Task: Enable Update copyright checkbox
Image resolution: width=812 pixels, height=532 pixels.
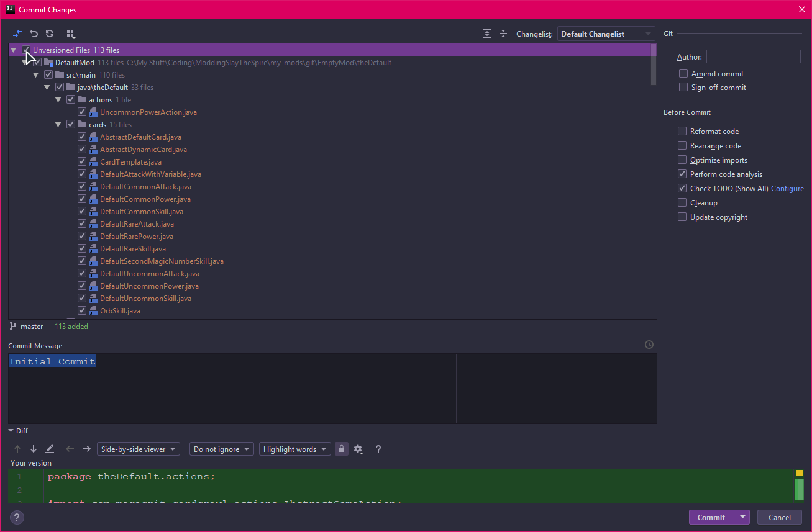Action: 682,217
